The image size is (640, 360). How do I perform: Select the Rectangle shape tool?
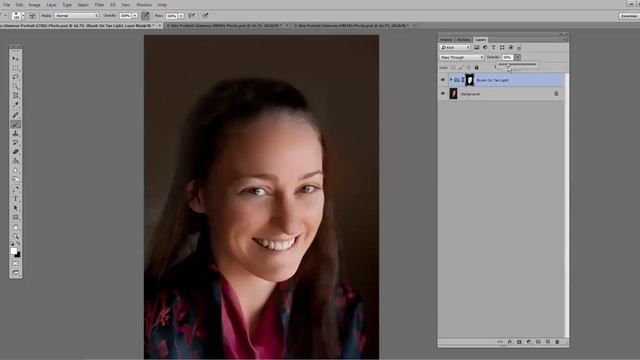[16, 218]
